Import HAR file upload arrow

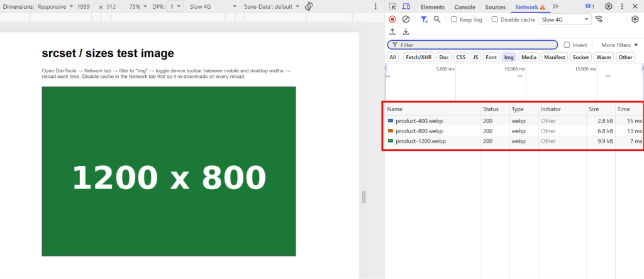point(392,31)
